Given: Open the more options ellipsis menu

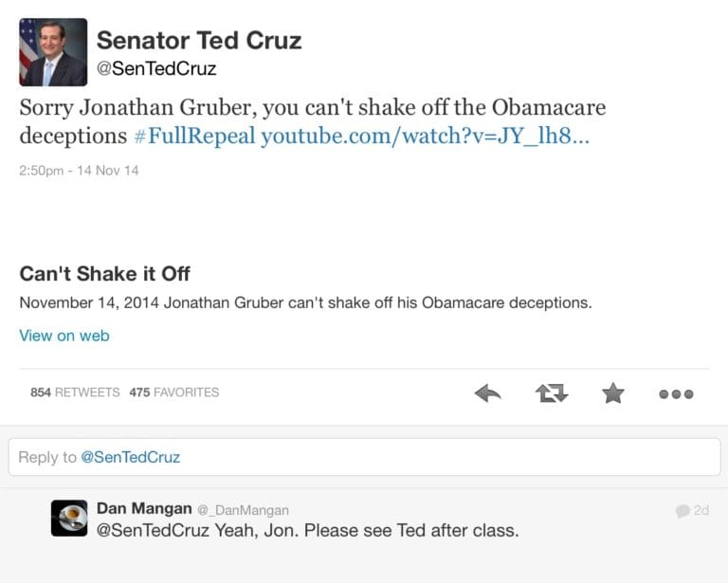Looking at the screenshot, I should pos(676,394).
